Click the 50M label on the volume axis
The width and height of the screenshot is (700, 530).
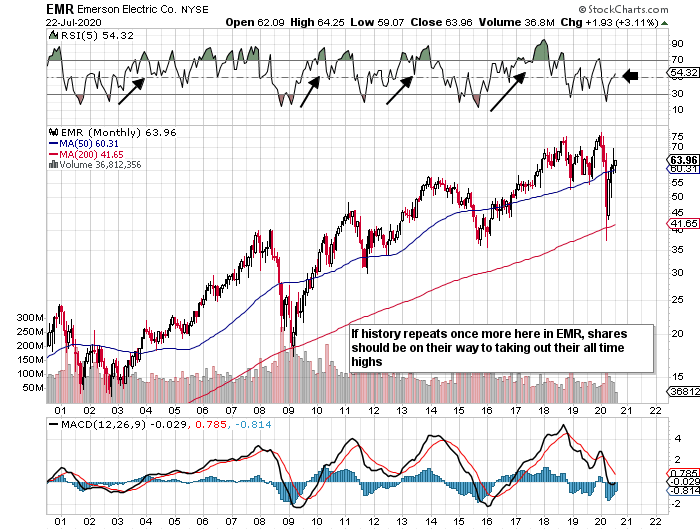coord(33,388)
